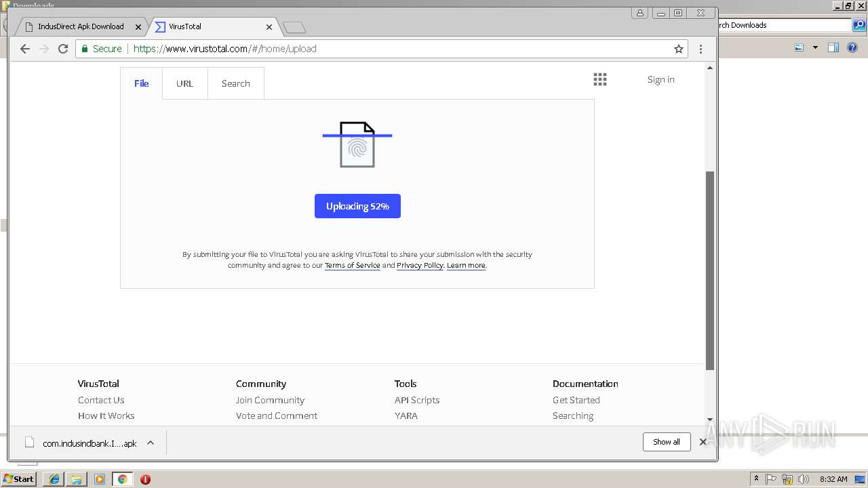Open the Windows Start menu
868x488 pixels.
coord(19,479)
